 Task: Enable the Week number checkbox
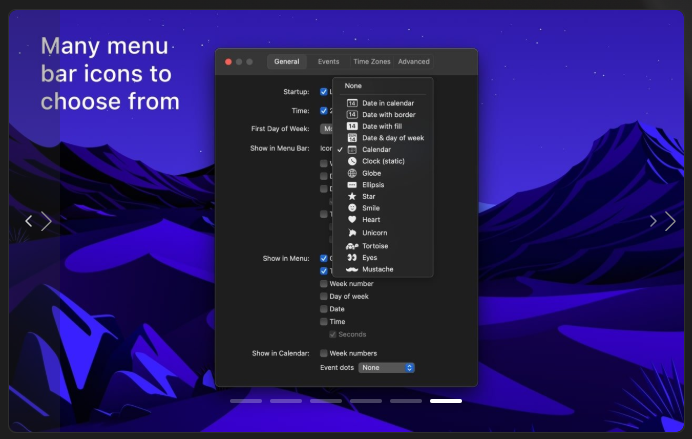click(323, 284)
